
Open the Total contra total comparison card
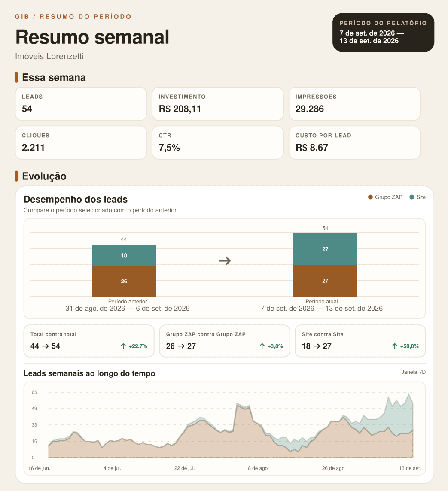[89, 341]
